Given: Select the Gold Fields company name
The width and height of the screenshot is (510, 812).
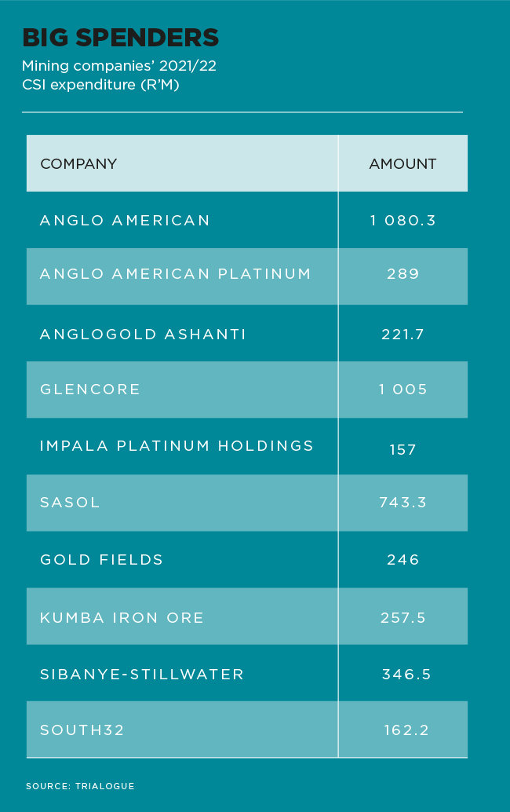Looking at the screenshot, I should click(101, 560).
